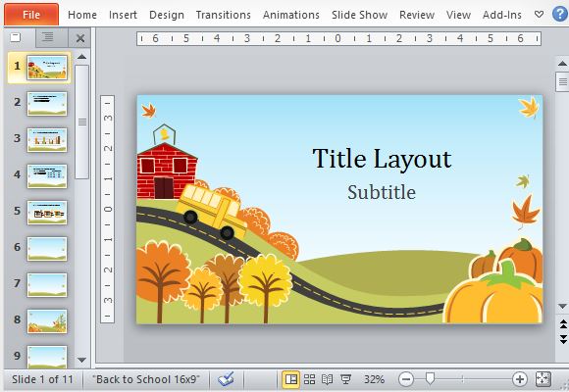
Task: Click zoom out minus button
Action: (x=406, y=379)
